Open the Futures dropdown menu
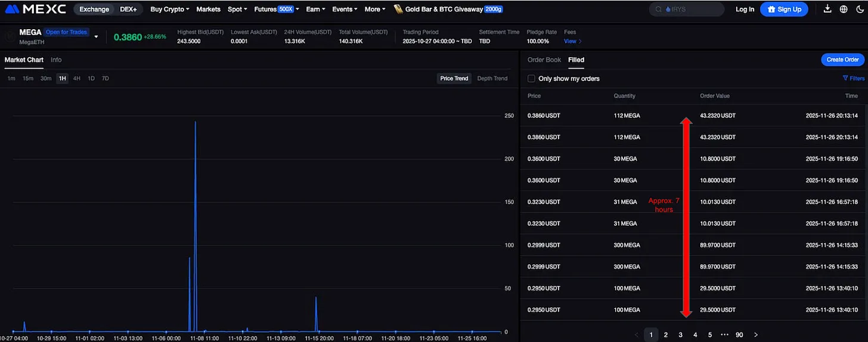This screenshot has width=868, height=342. pos(274,10)
